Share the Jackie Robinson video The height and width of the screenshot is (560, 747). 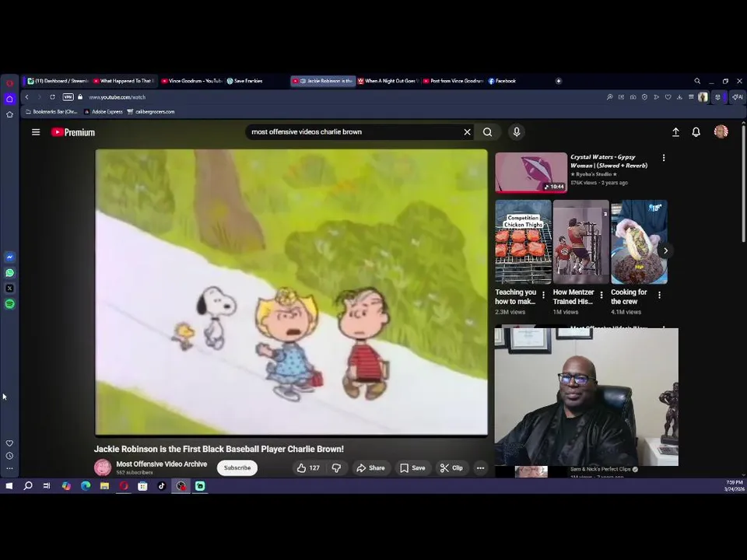[x=370, y=468]
